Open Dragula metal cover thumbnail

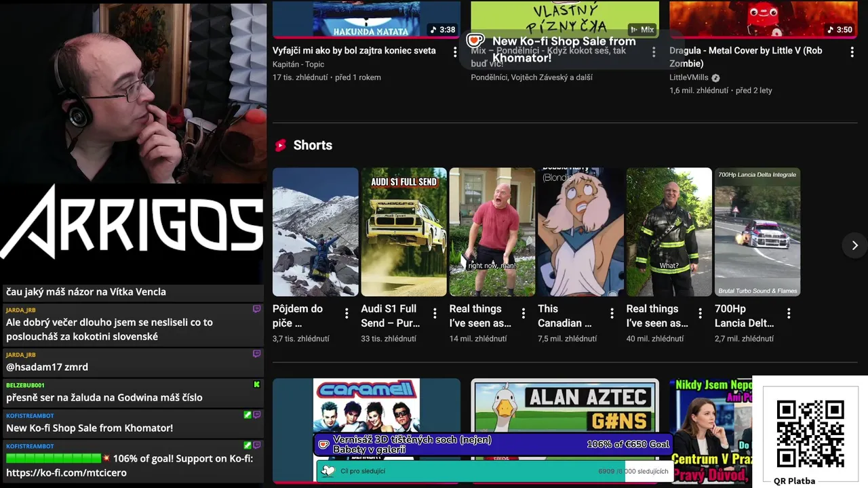point(764,18)
